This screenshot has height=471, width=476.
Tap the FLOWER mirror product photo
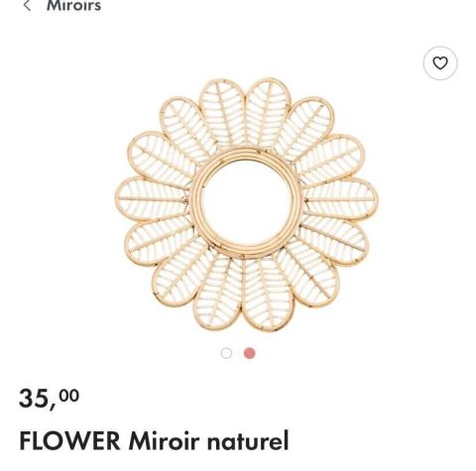(247, 204)
